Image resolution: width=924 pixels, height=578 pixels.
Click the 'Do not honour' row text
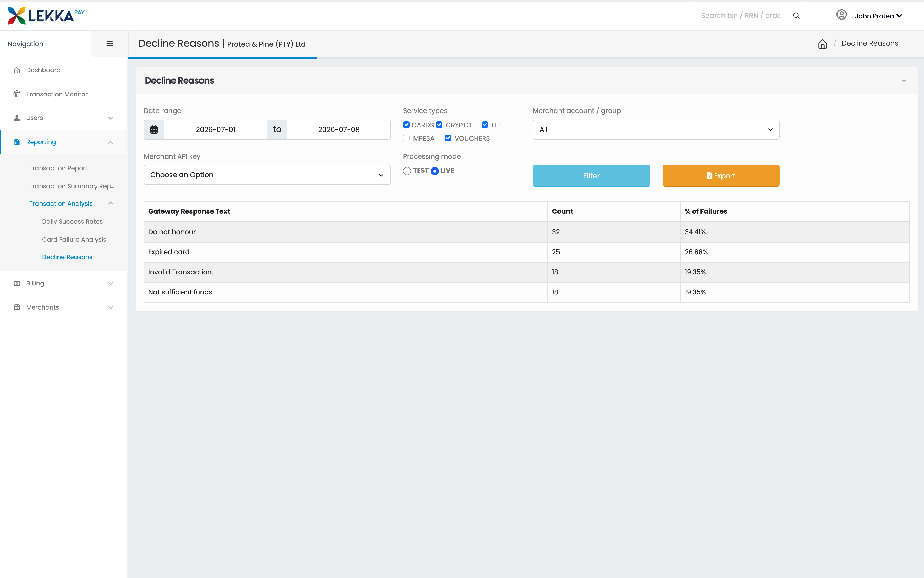click(172, 232)
